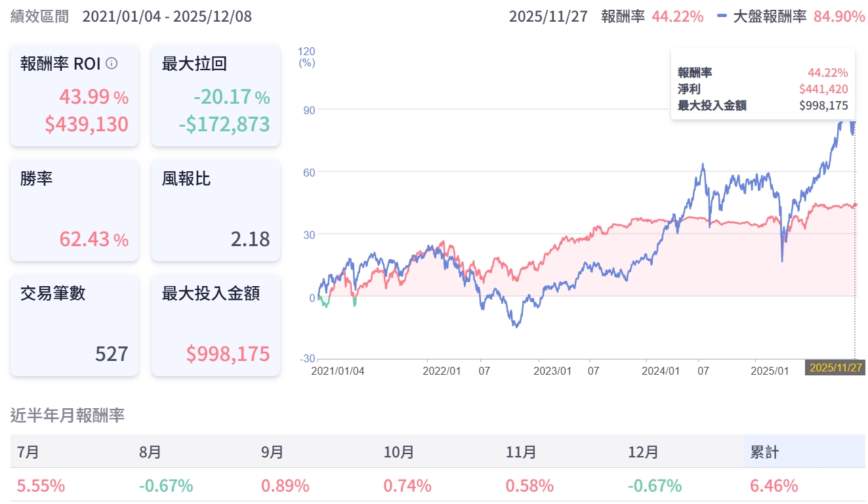Click the 淨利 row in chart tooltip
This screenshot has width=868, height=504.
(x=762, y=89)
